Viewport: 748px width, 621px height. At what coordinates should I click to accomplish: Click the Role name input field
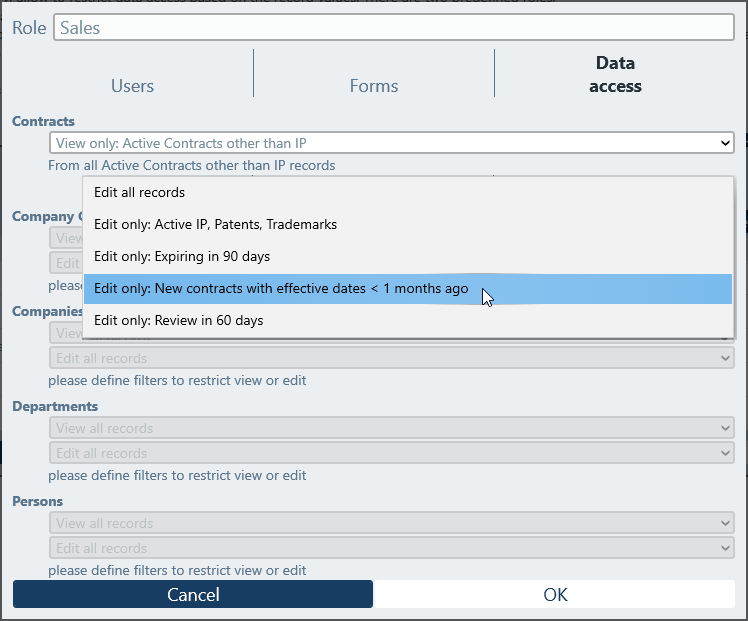pyautogui.click(x=393, y=28)
